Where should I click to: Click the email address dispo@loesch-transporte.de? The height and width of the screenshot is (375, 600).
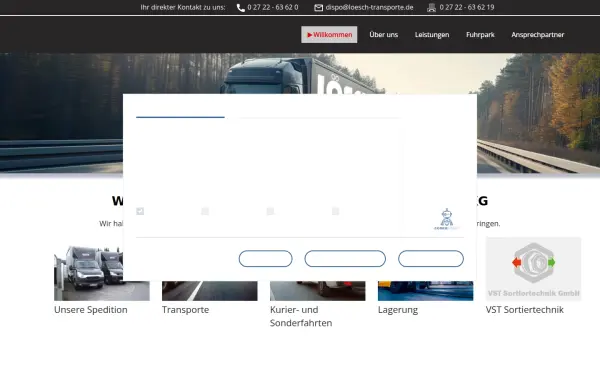[x=369, y=7]
